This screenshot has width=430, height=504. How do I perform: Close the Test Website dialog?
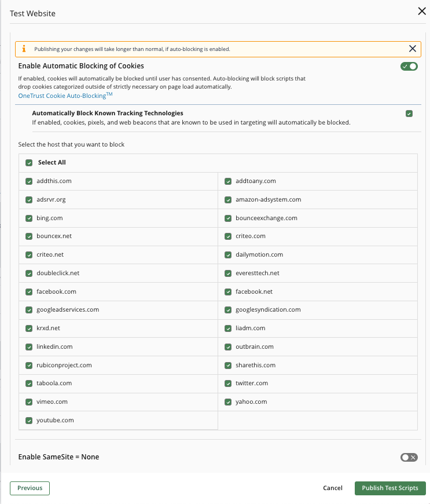point(422,11)
